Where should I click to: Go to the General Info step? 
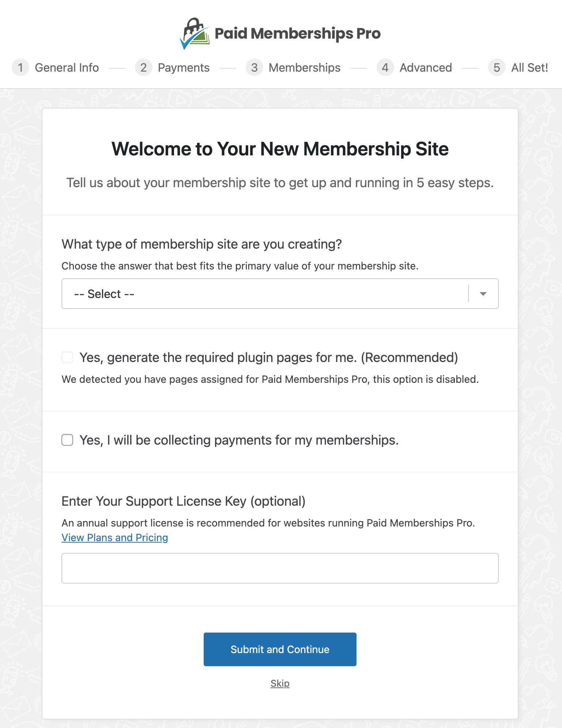[x=67, y=68]
